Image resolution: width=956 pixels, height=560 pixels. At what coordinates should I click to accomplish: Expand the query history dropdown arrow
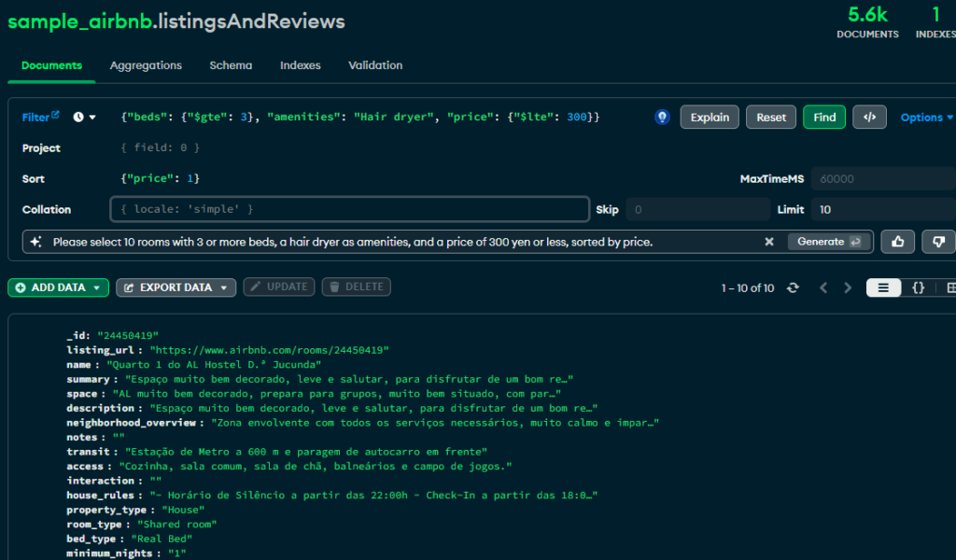(92, 117)
